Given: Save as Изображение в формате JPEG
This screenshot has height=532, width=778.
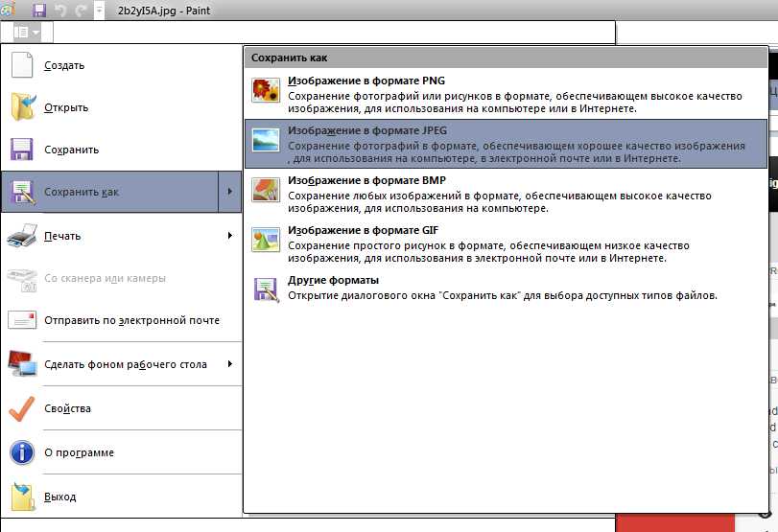Looking at the screenshot, I should click(506, 144).
